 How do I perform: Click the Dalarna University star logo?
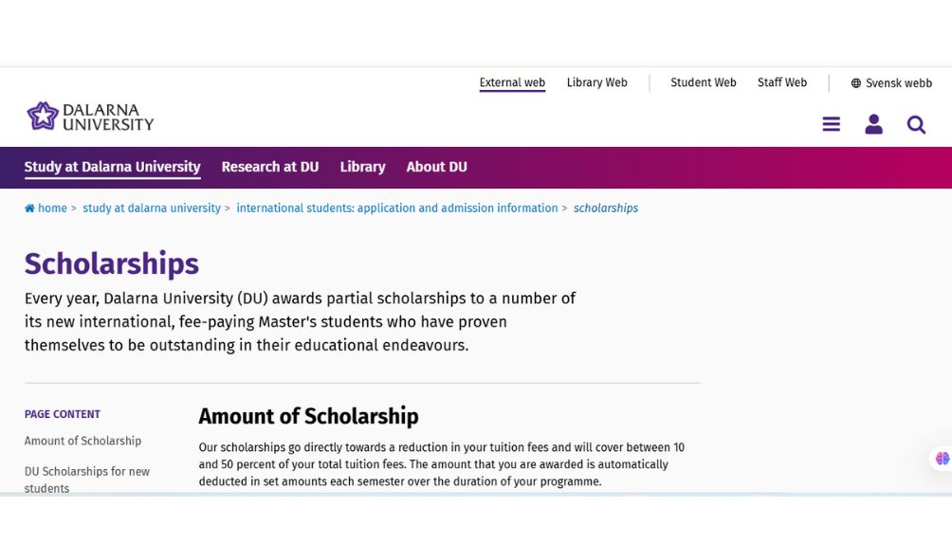tap(43, 116)
